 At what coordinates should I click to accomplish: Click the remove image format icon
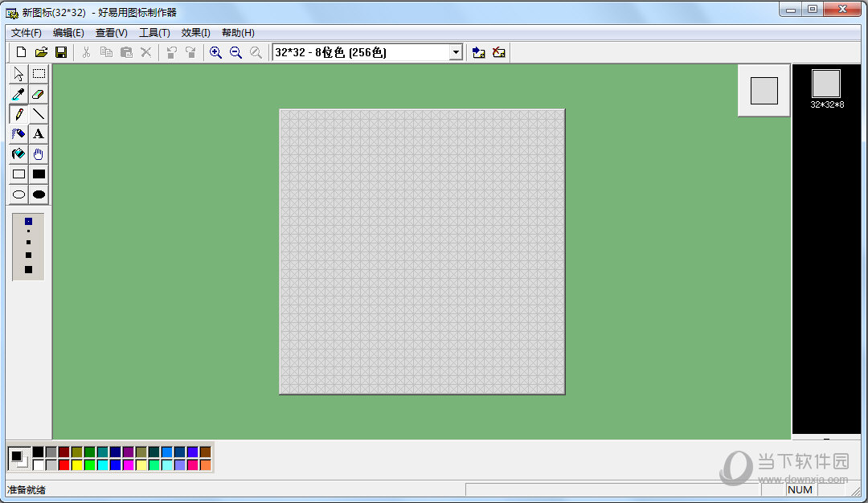point(499,52)
